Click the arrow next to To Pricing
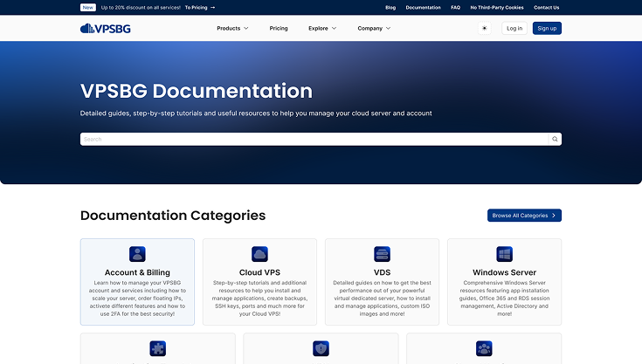642x364 pixels. pos(212,7)
